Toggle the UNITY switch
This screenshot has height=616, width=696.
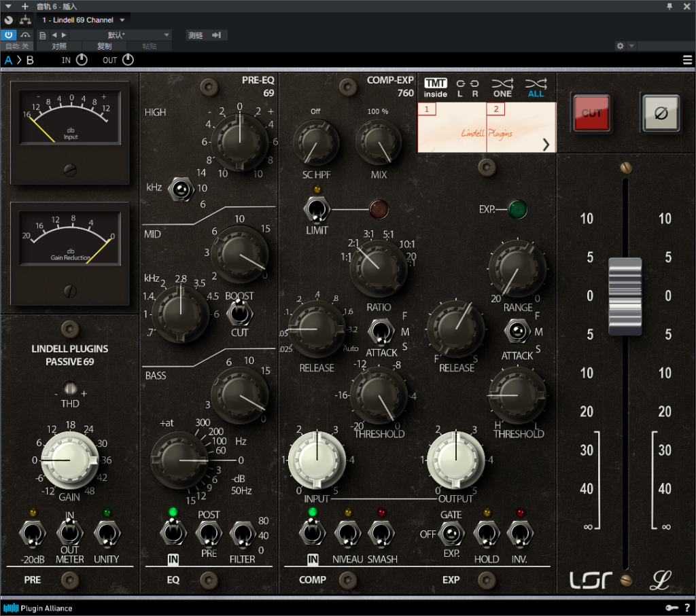coord(107,534)
